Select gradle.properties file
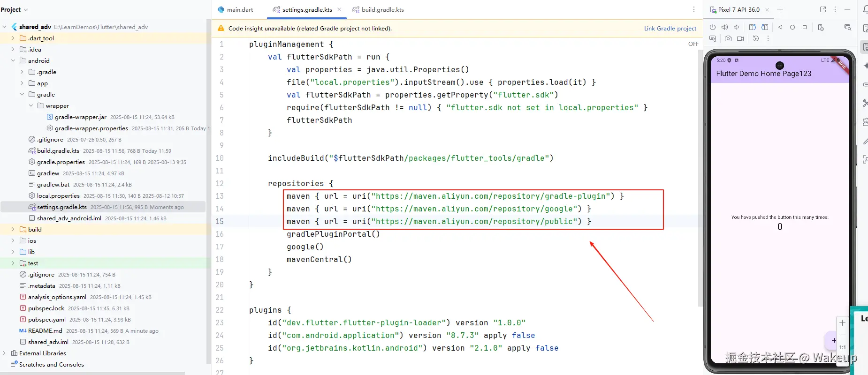 point(61,162)
